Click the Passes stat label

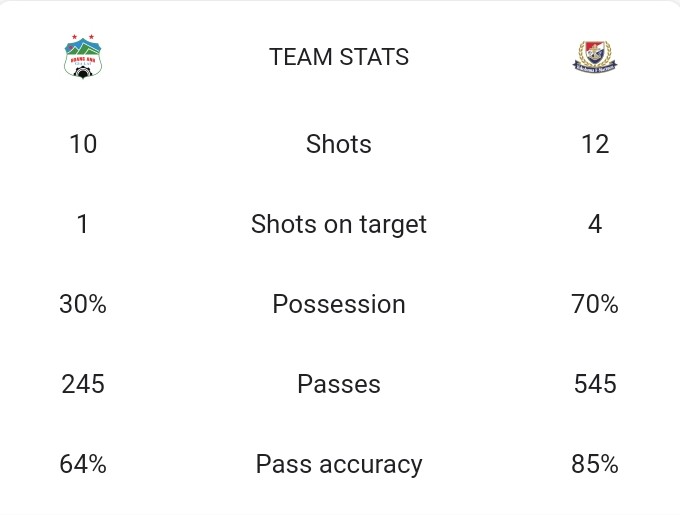coord(339,384)
